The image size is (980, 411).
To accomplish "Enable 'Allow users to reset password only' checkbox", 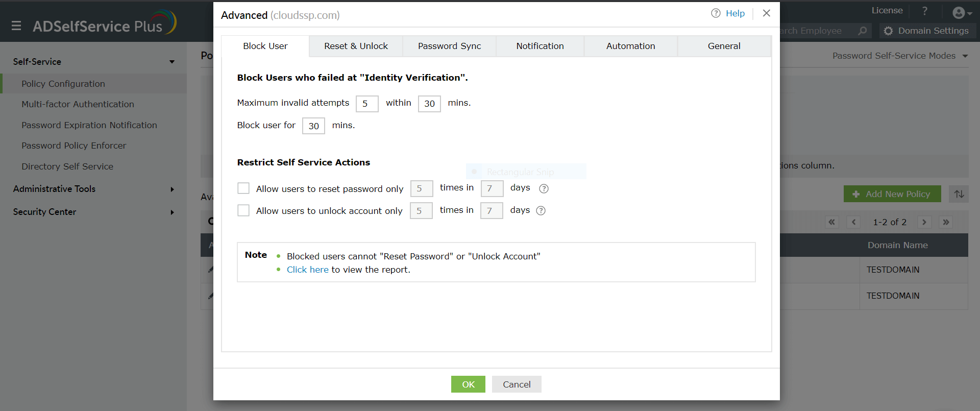I will (243, 188).
